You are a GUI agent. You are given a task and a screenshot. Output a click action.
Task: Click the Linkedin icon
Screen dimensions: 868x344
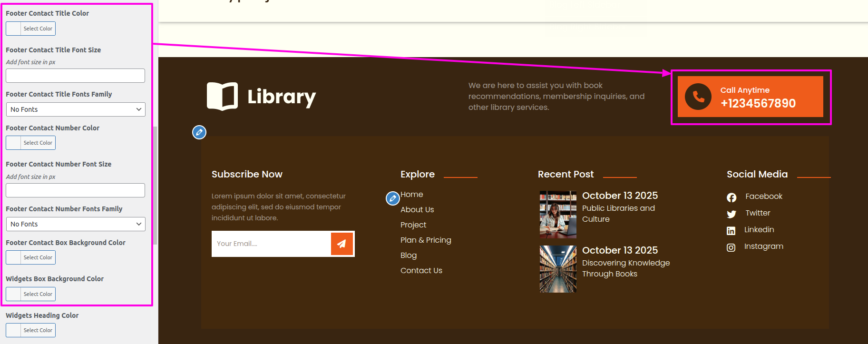coord(731,231)
